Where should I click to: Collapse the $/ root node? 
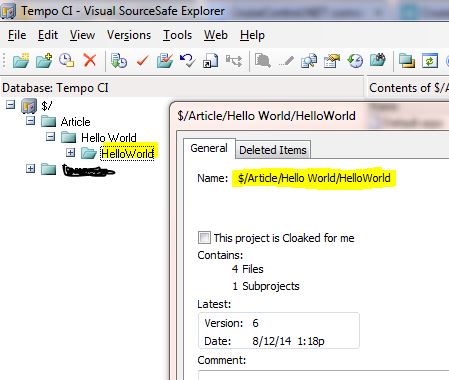click(x=10, y=105)
